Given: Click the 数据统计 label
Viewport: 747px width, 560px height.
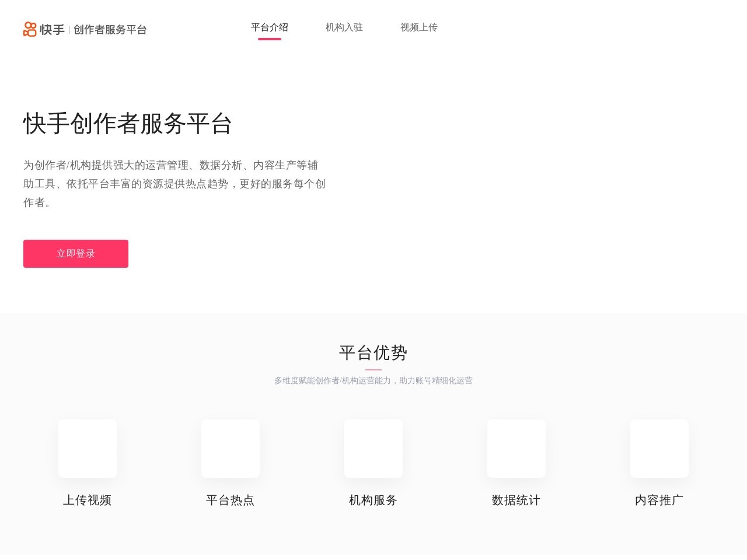Looking at the screenshot, I should point(516,500).
